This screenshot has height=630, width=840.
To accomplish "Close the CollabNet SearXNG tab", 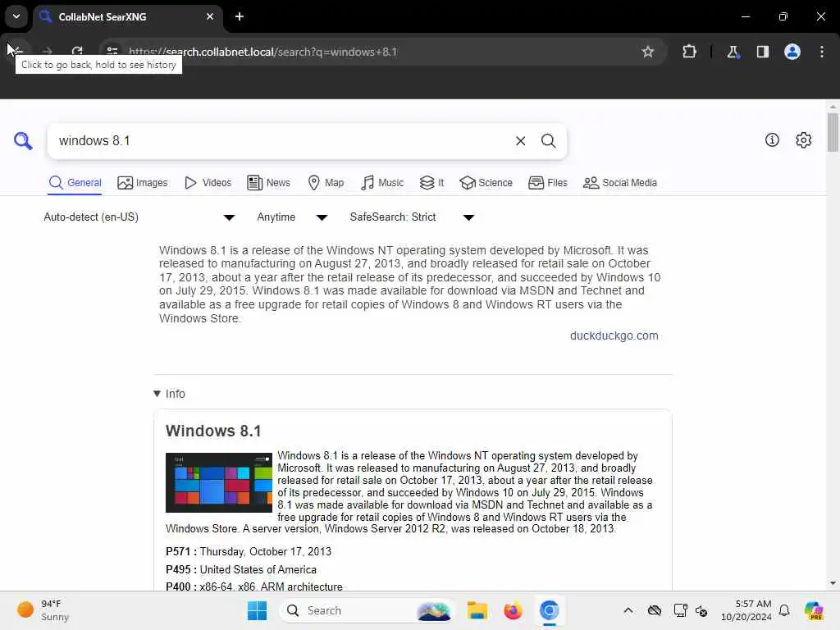I will click(210, 16).
